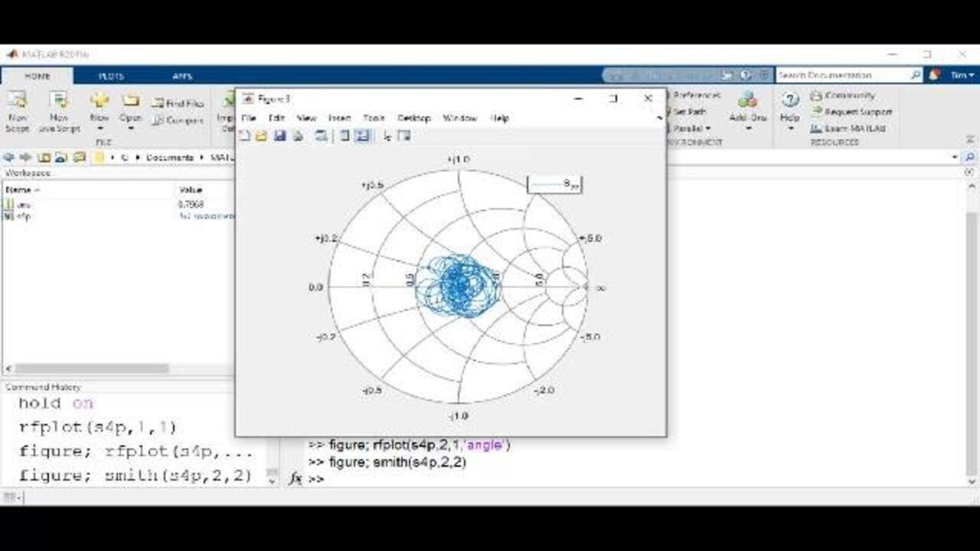This screenshot has width=980, height=551.
Task: Switch to the APPS tab
Action: coord(182,76)
